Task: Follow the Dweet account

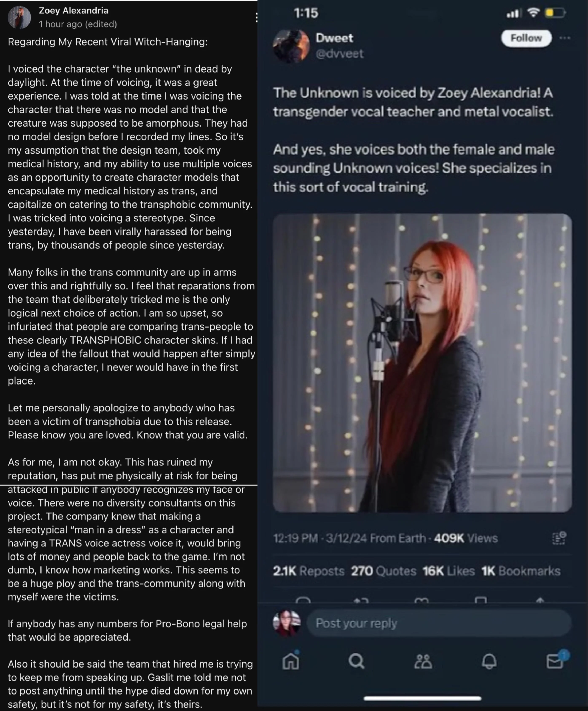Action: (526, 38)
